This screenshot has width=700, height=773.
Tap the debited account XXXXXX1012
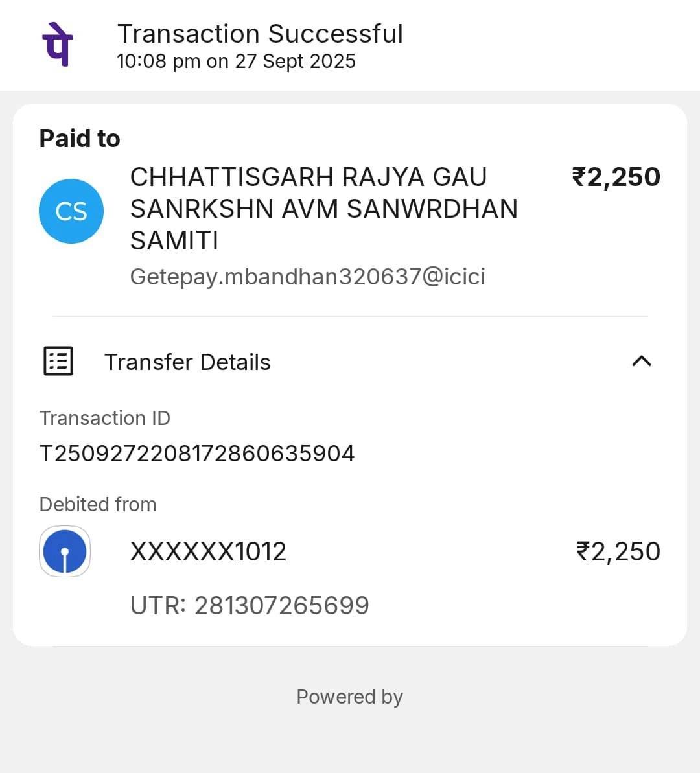(208, 552)
